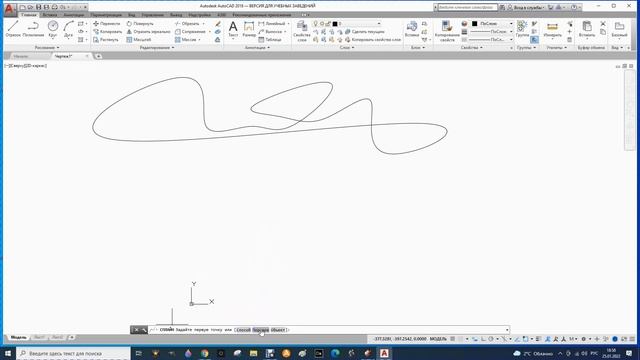
Task: Open the Вид ribbon tab
Action: 131,15
